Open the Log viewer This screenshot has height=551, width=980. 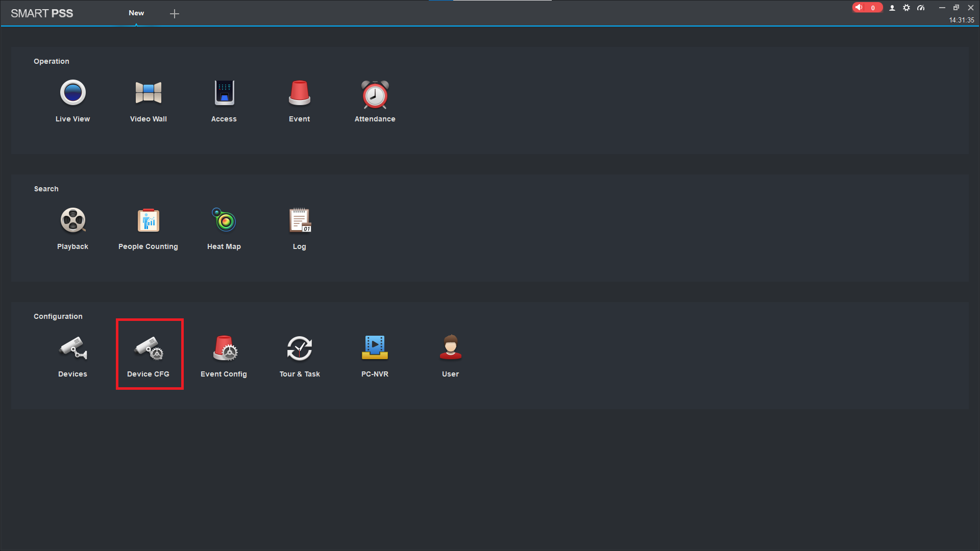point(300,229)
